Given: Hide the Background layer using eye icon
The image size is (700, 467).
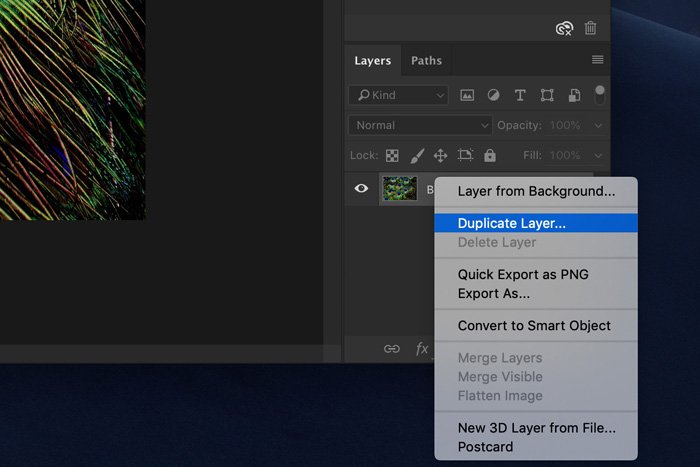Looking at the screenshot, I should click(x=361, y=189).
